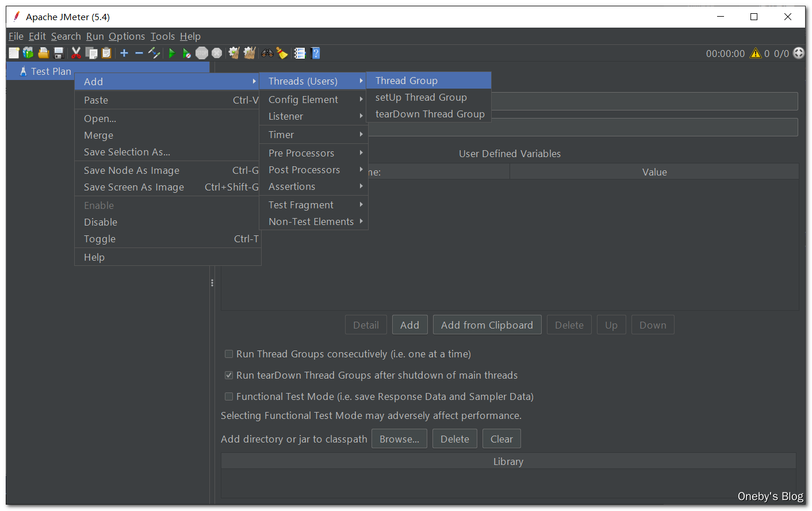
Task: Choose Save Node As Image
Action: click(x=168, y=170)
